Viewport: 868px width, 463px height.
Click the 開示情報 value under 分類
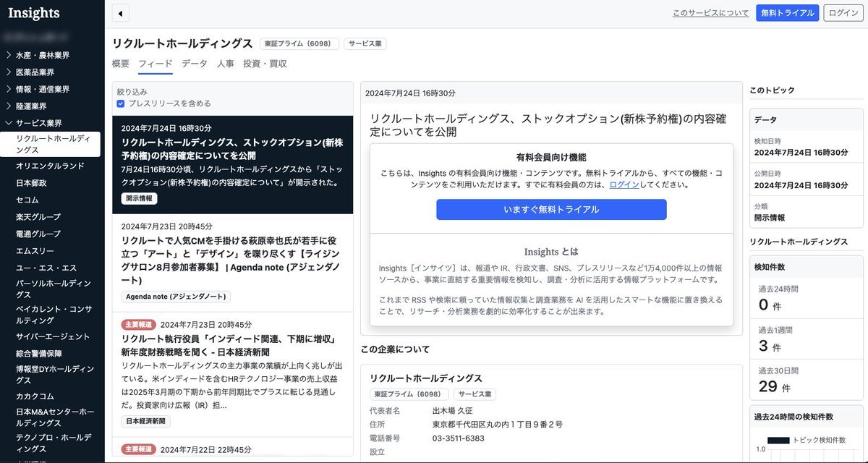pyautogui.click(x=770, y=218)
